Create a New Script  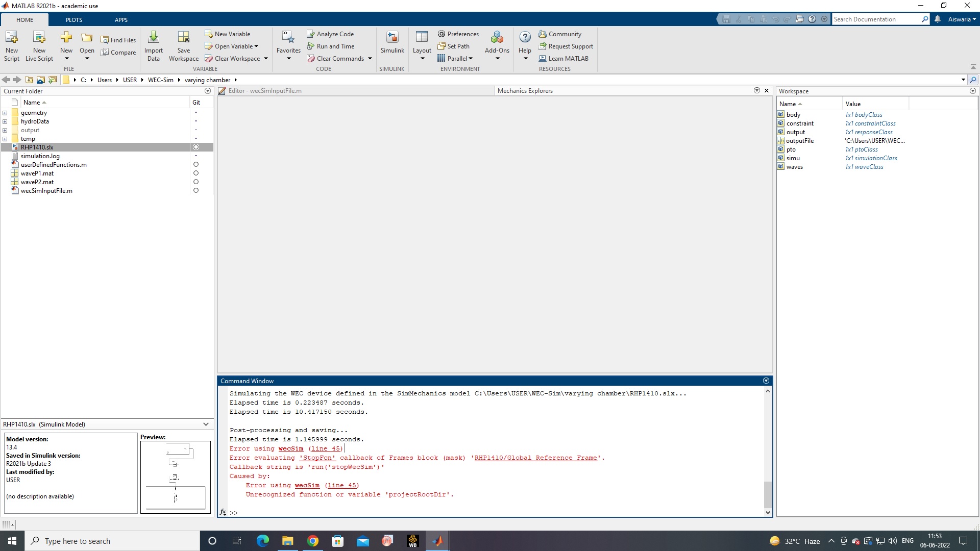point(11,45)
